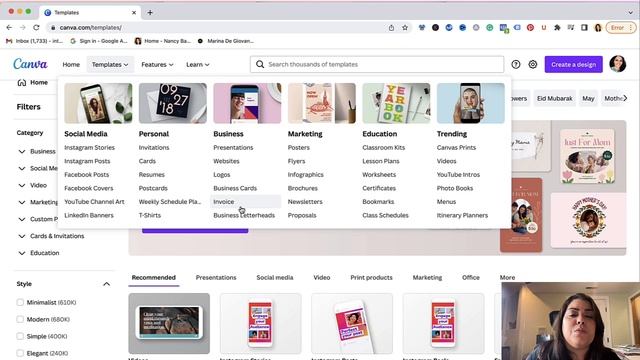Open the Templates dropdown menu
The width and height of the screenshot is (640, 360).
pyautogui.click(x=110, y=64)
